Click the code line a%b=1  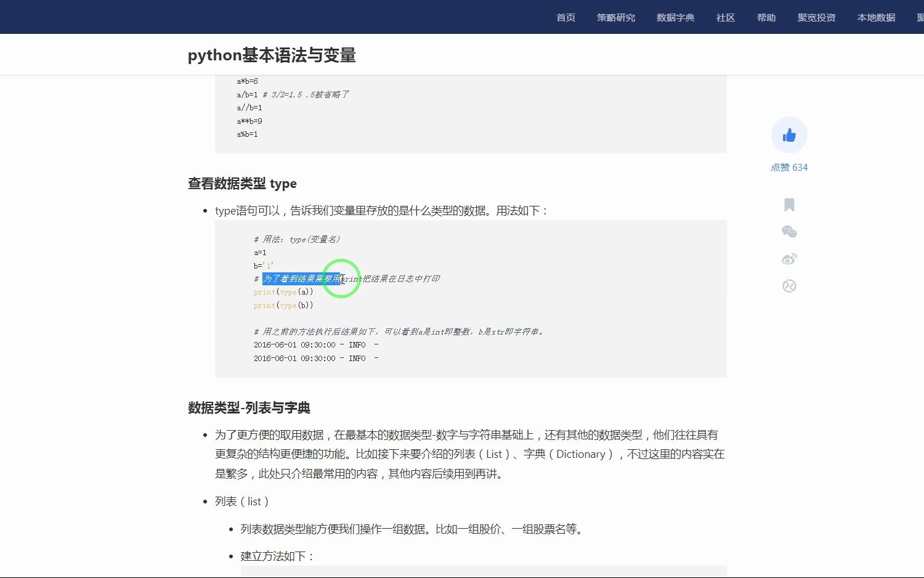pyautogui.click(x=247, y=134)
